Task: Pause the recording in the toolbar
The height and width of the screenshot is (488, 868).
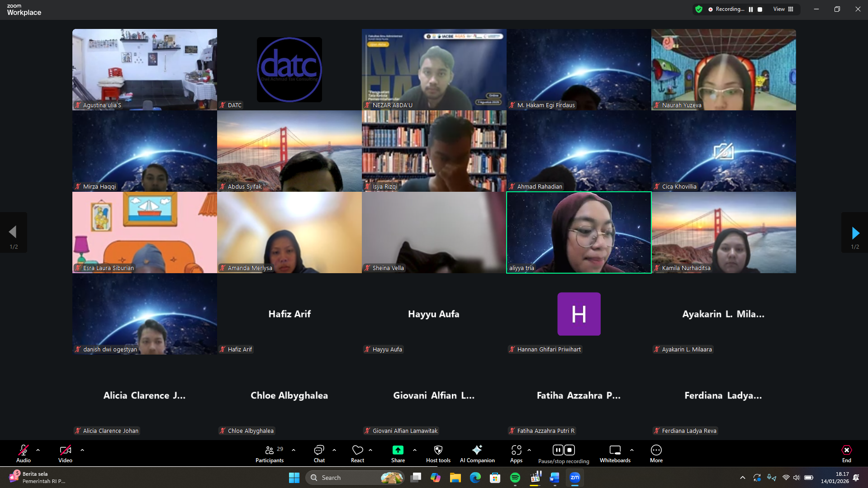Action: pos(558,450)
